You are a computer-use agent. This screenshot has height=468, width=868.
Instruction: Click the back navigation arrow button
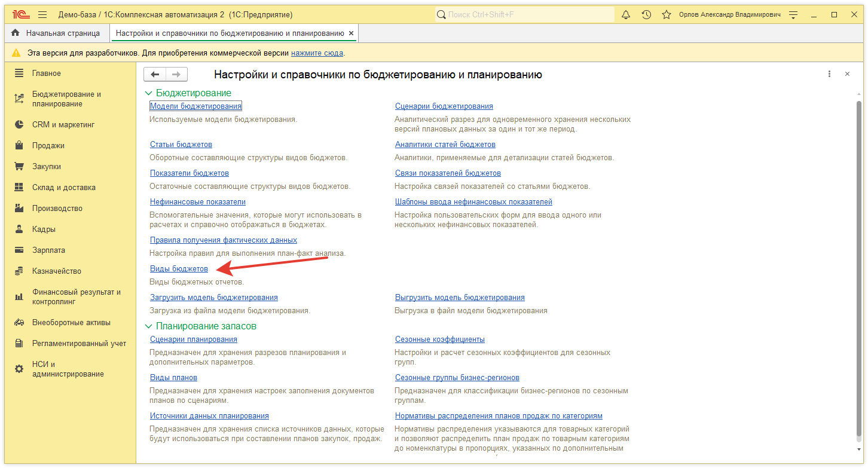tap(155, 74)
